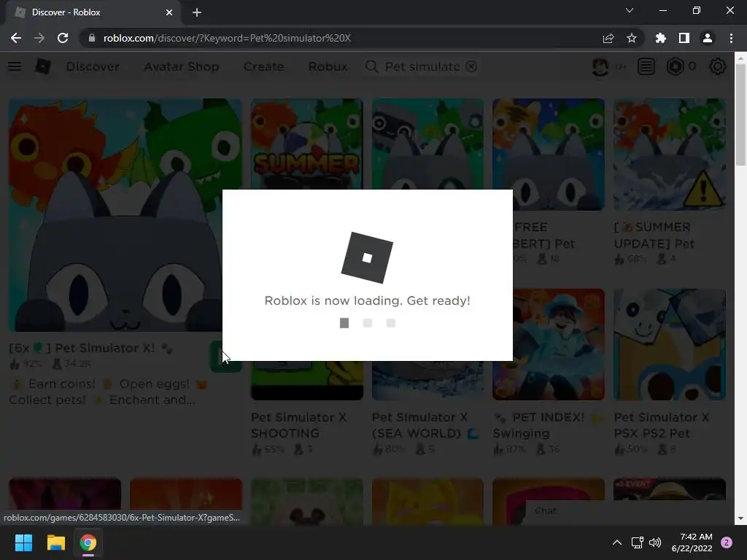747x560 pixels.
Task: Click the Pet Simulator X (SEA WORLD) title
Action: click(x=425, y=425)
